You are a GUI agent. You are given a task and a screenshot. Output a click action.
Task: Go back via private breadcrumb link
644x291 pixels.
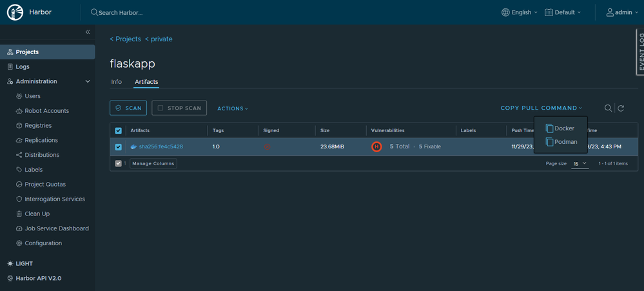pyautogui.click(x=159, y=39)
